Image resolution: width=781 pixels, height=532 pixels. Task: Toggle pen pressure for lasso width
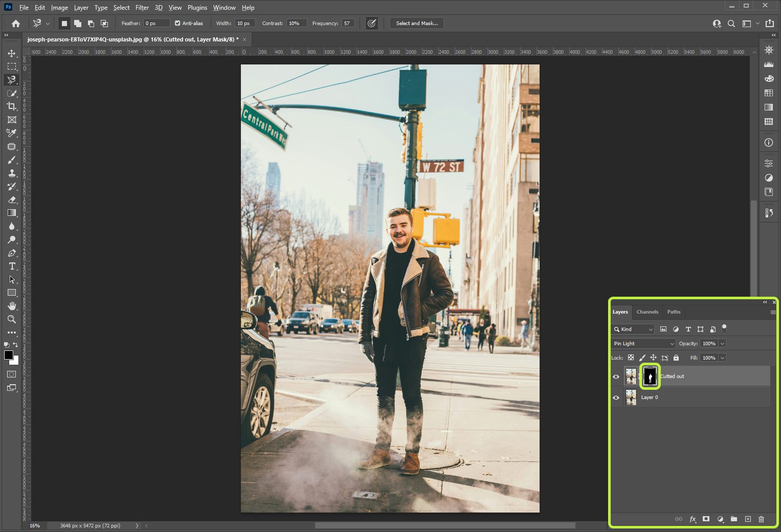pyautogui.click(x=372, y=23)
